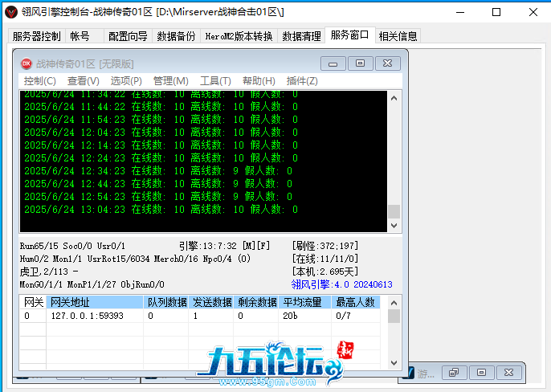
Task: Open the 服务器控制 tab
Action: coord(37,36)
